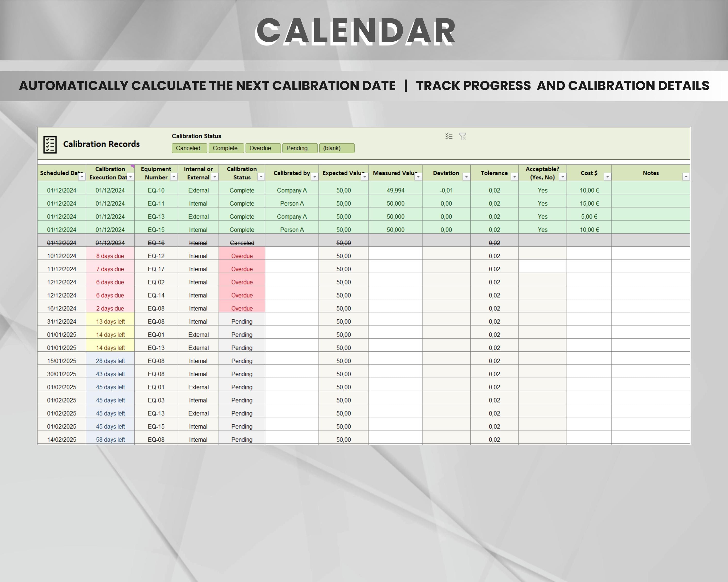Viewport: 728px width, 582px height.
Task: Open the Expected Value filter dropdown
Action: pyautogui.click(x=364, y=177)
